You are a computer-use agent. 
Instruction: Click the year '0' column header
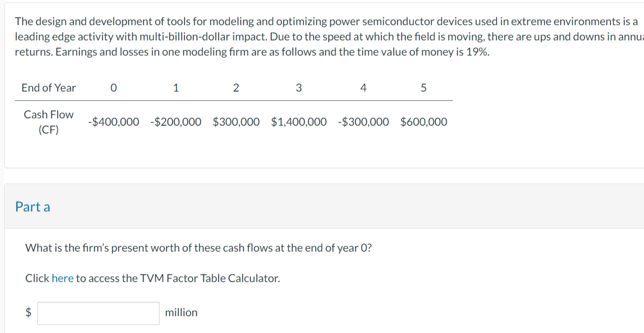(113, 88)
